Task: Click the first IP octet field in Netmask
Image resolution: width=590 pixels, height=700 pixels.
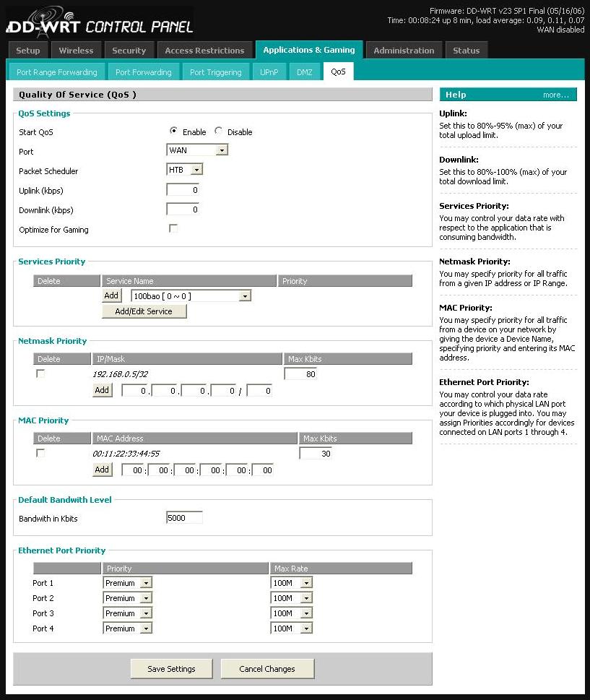Action: click(135, 391)
